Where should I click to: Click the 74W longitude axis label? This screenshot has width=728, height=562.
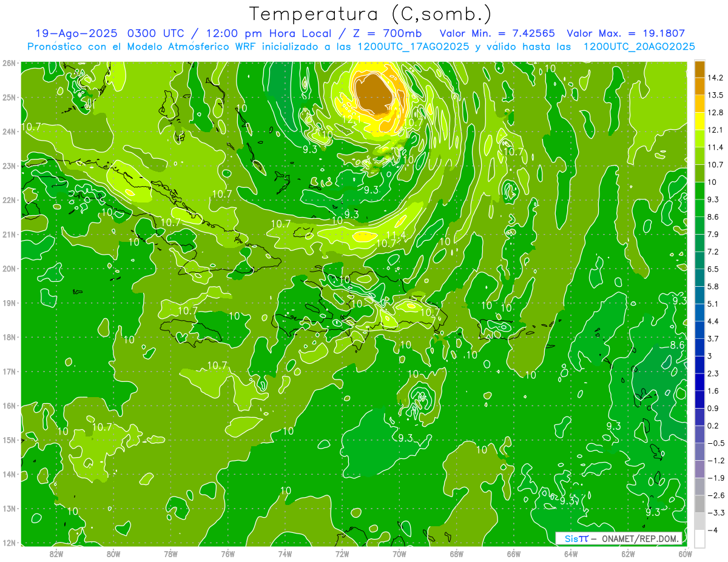point(285,554)
